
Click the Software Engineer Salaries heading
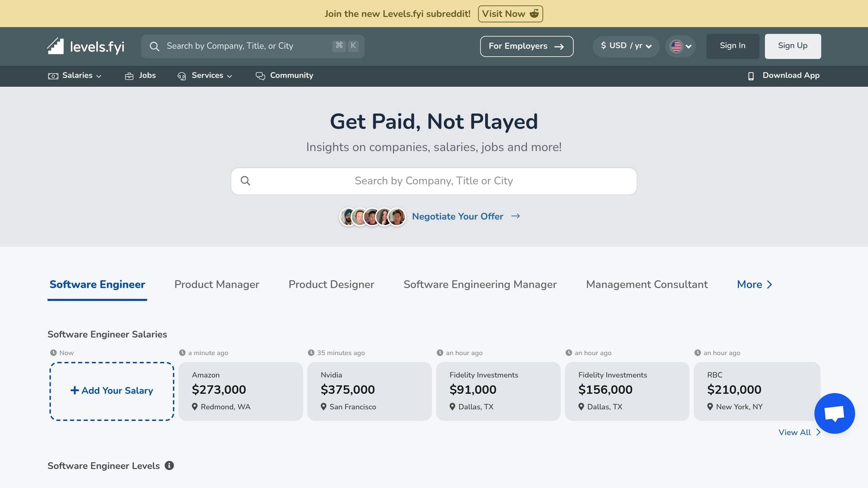point(107,334)
